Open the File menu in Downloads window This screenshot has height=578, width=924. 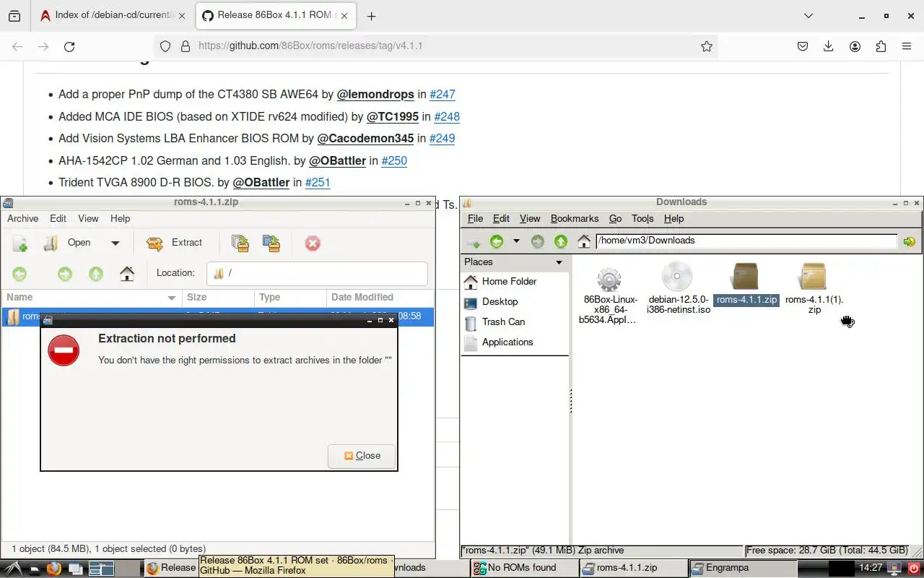click(475, 218)
